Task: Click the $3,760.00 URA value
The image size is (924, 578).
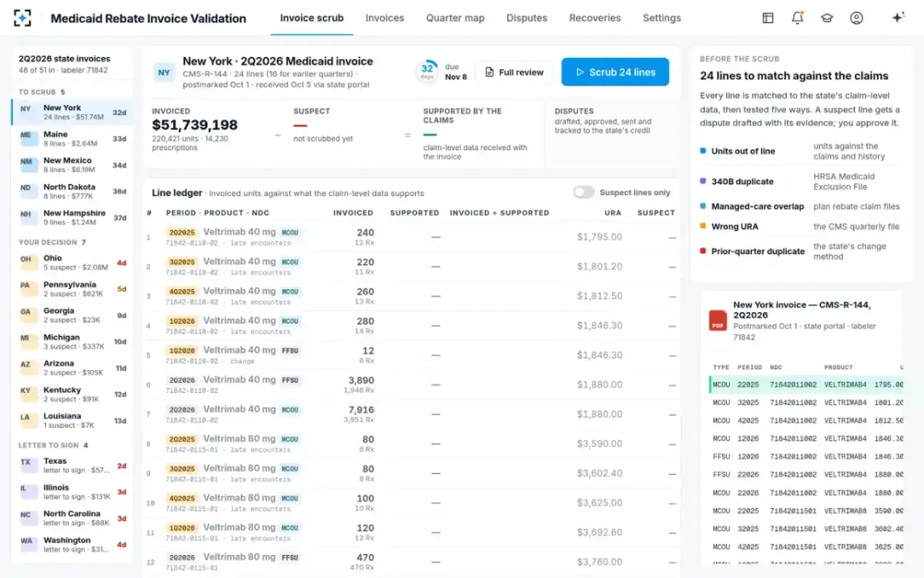Action: click(599, 563)
